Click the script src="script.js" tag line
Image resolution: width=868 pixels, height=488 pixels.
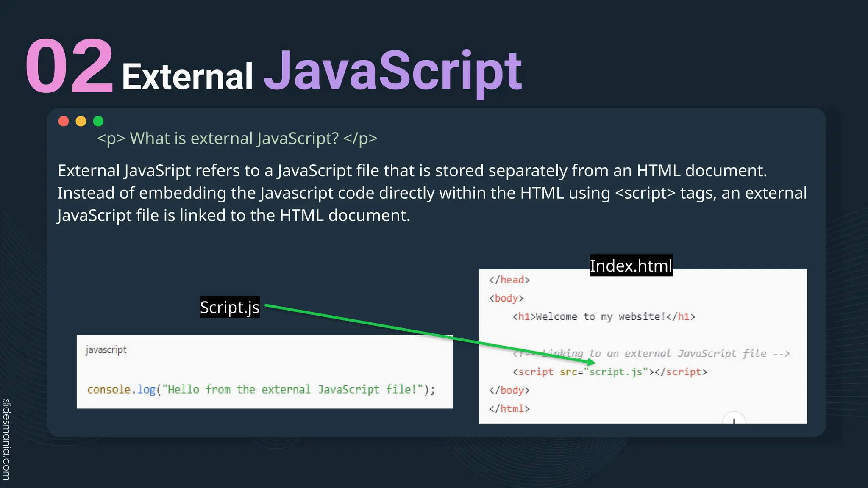click(609, 372)
